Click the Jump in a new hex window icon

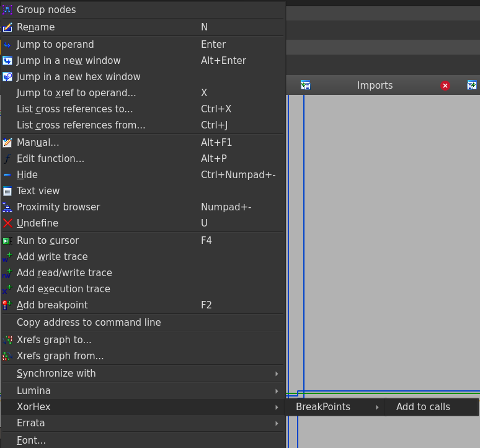7,77
